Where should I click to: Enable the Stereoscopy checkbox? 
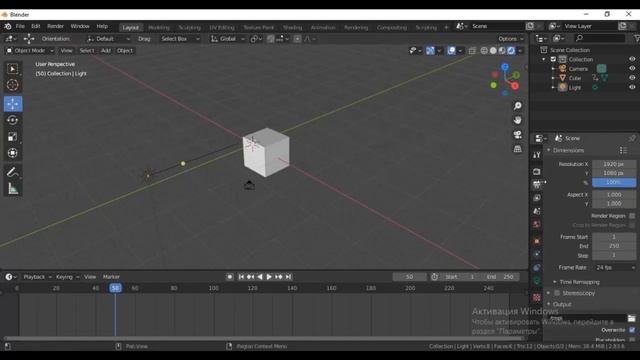(557, 293)
